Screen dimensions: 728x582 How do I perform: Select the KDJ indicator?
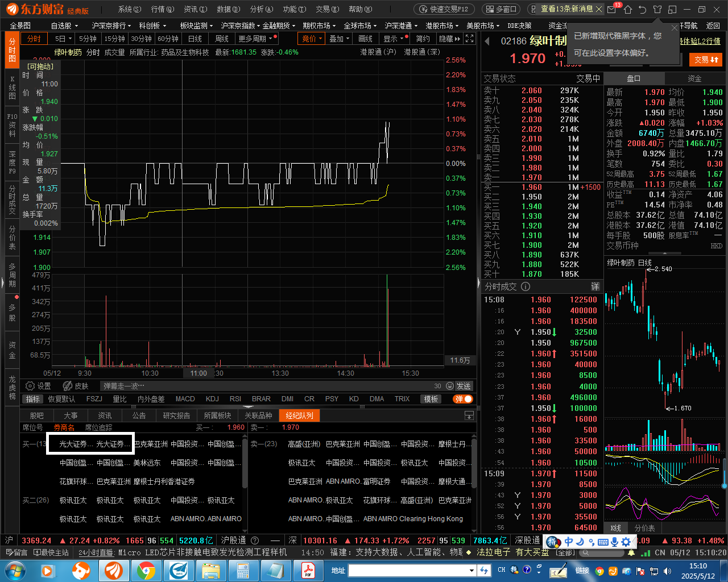(x=212, y=399)
